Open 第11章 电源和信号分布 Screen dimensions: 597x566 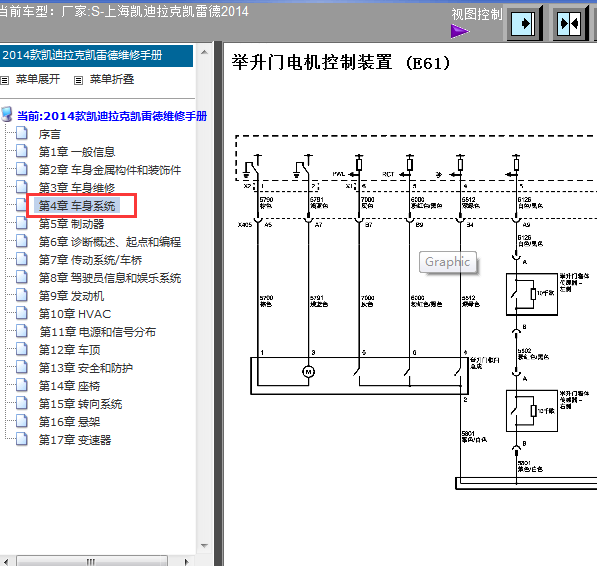97,332
